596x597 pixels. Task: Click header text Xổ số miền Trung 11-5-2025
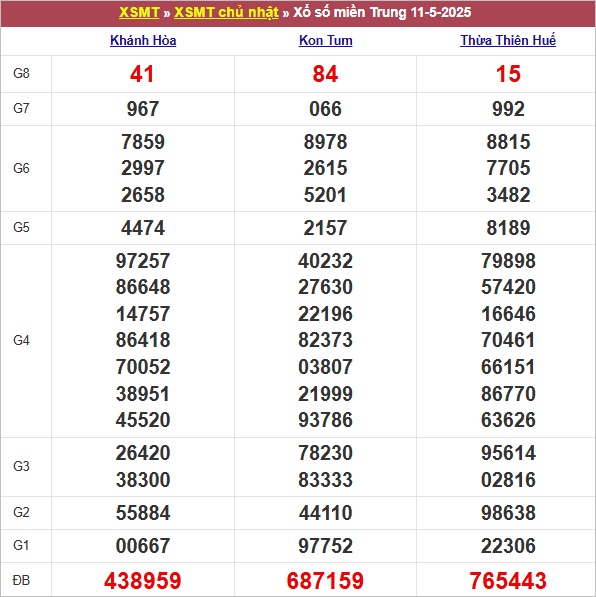382,13
